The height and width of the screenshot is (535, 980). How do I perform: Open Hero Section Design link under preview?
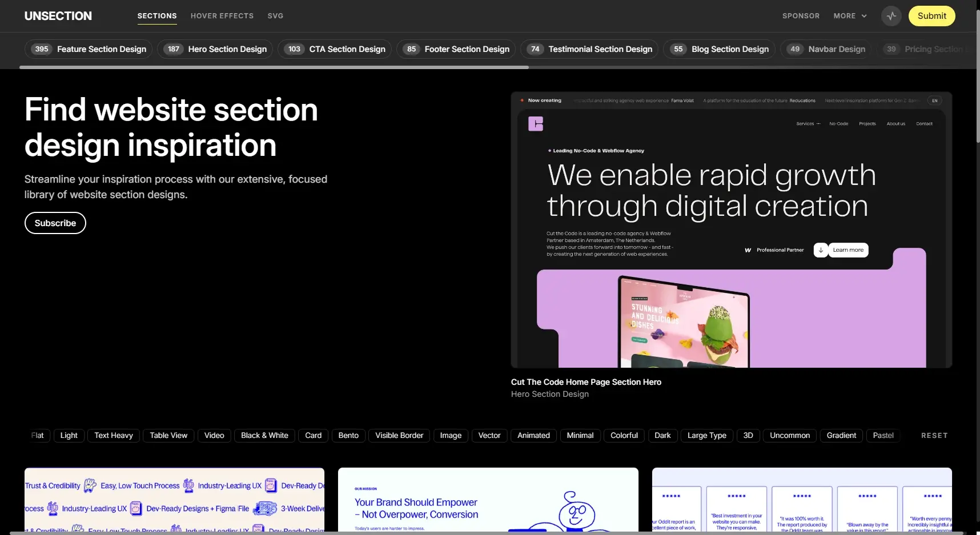click(x=550, y=394)
